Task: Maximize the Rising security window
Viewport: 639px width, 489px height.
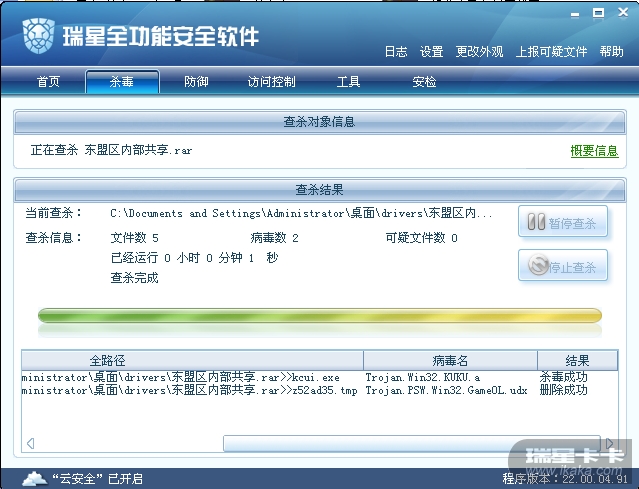Action: pos(598,13)
